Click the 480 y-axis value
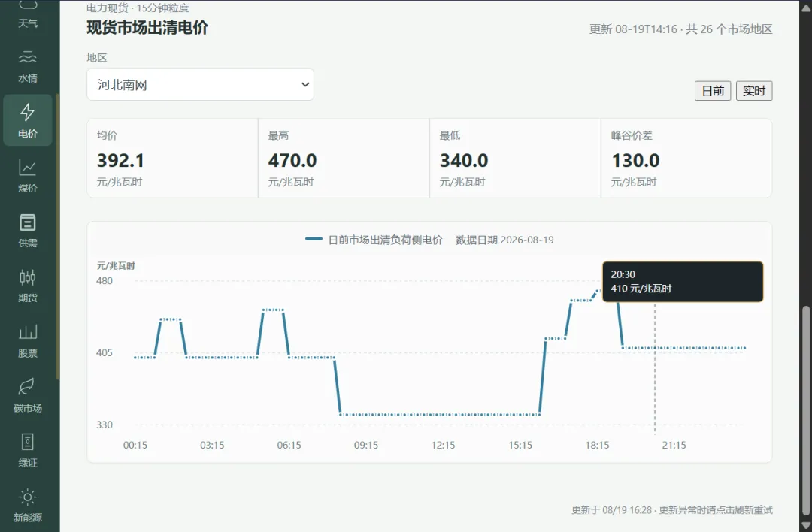 [104, 281]
